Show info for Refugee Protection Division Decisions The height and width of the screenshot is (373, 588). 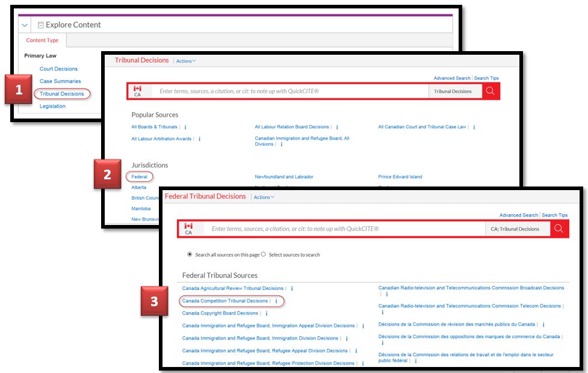363,363
